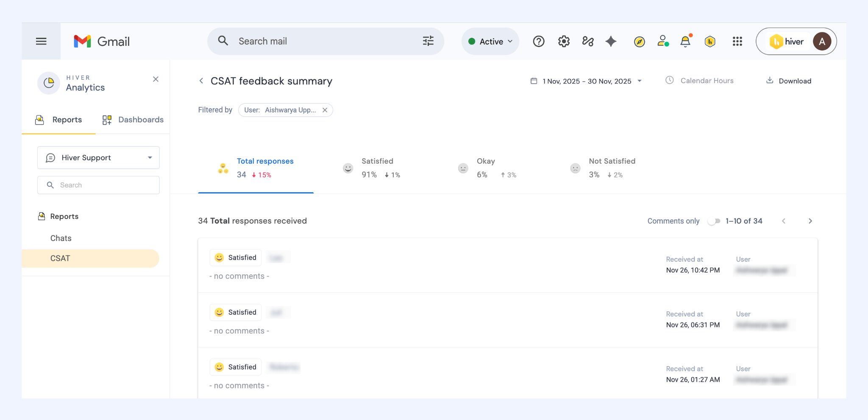Open the Gemini sparkle icon
The width and height of the screenshot is (868, 420).
(611, 41)
